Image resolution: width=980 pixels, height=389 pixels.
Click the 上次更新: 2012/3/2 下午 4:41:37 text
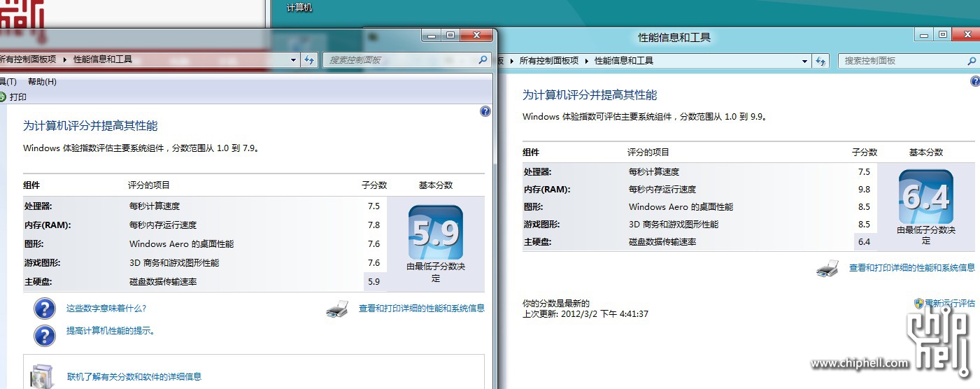[x=585, y=314]
